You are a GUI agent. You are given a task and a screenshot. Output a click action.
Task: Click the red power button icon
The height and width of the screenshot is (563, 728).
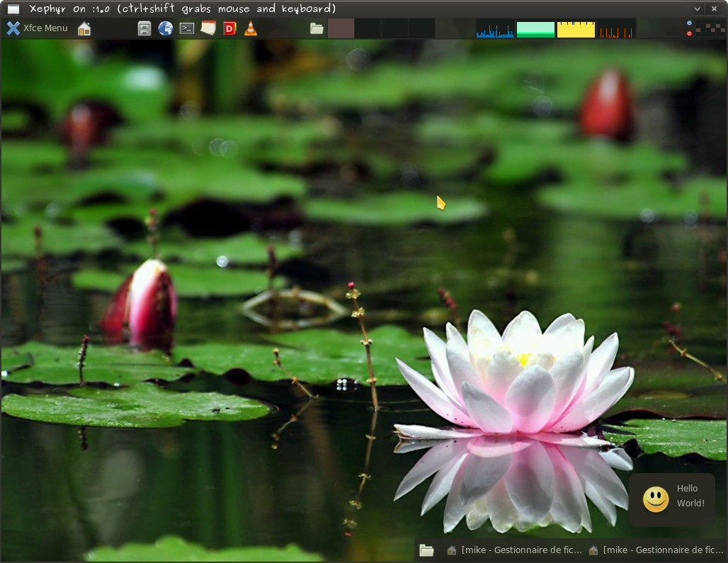[689, 33]
